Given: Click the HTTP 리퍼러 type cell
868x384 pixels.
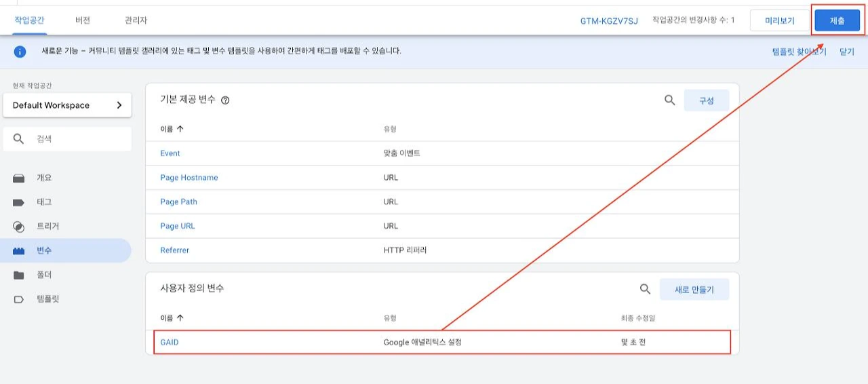Looking at the screenshot, I should click(x=405, y=250).
